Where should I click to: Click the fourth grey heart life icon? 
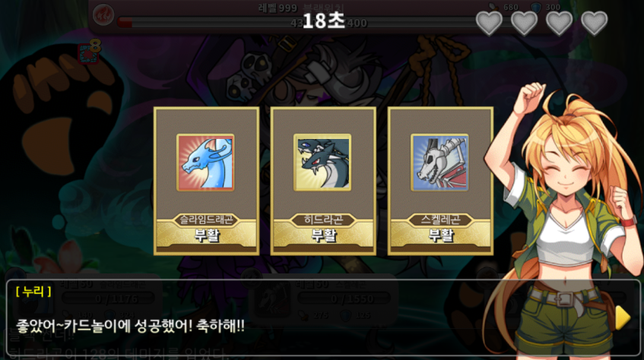coord(595,23)
